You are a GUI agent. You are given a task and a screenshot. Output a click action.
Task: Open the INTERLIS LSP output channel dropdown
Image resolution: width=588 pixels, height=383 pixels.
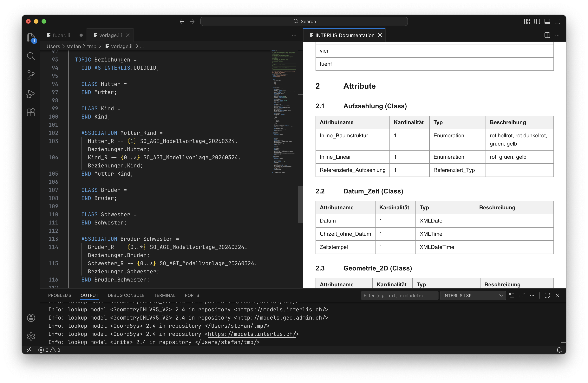click(473, 295)
